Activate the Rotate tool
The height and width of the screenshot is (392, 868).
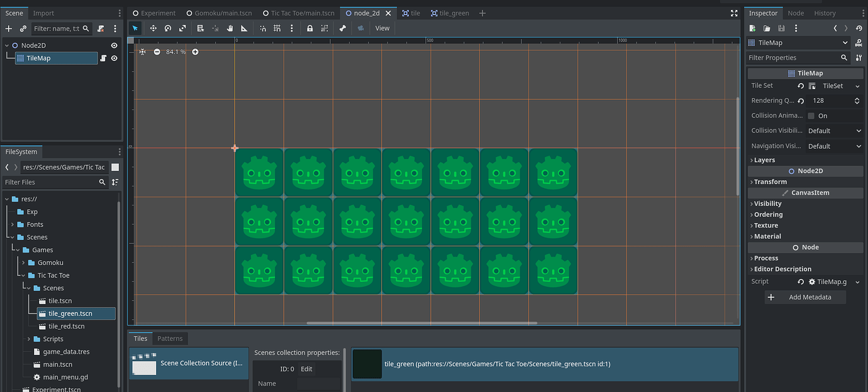[x=167, y=28]
